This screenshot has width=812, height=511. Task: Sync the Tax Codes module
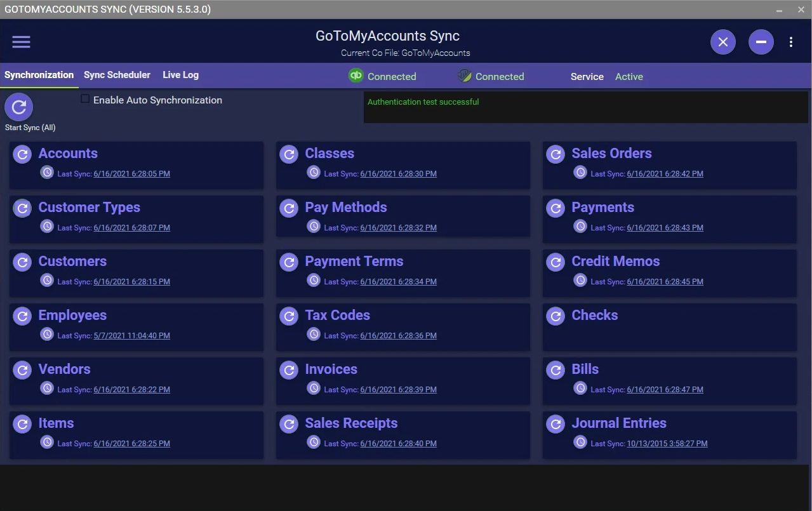[x=289, y=316]
